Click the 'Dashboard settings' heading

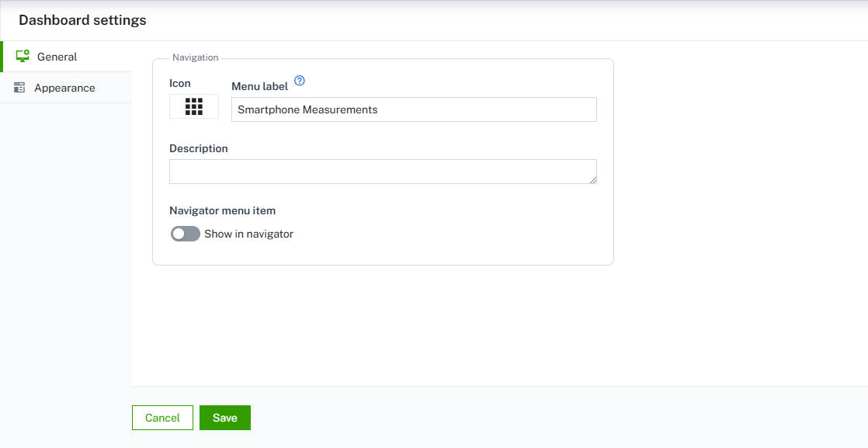pyautogui.click(x=82, y=20)
